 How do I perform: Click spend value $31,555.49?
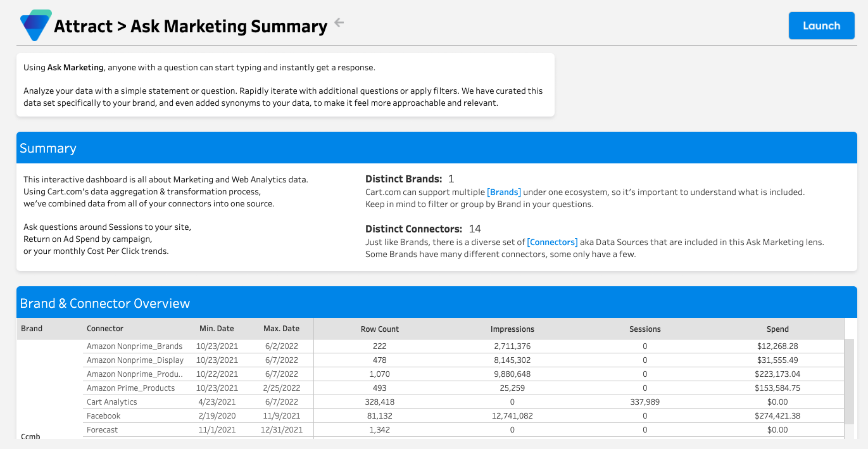[x=777, y=360]
